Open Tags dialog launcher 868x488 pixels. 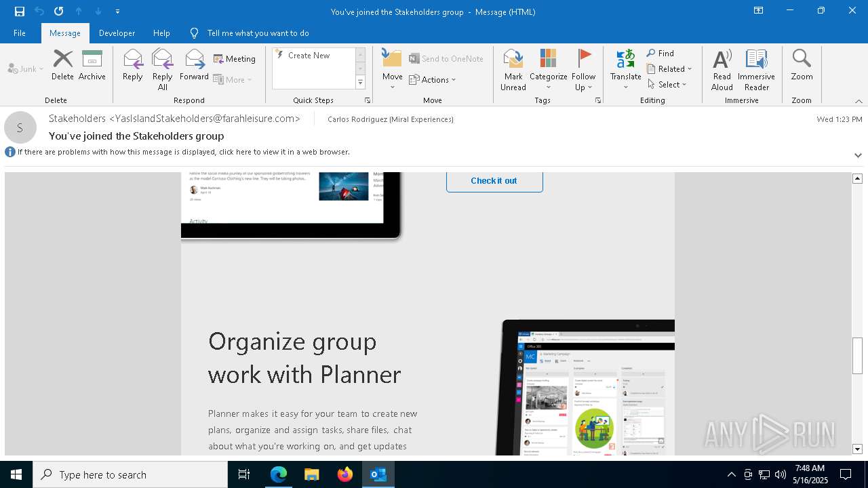click(x=598, y=100)
